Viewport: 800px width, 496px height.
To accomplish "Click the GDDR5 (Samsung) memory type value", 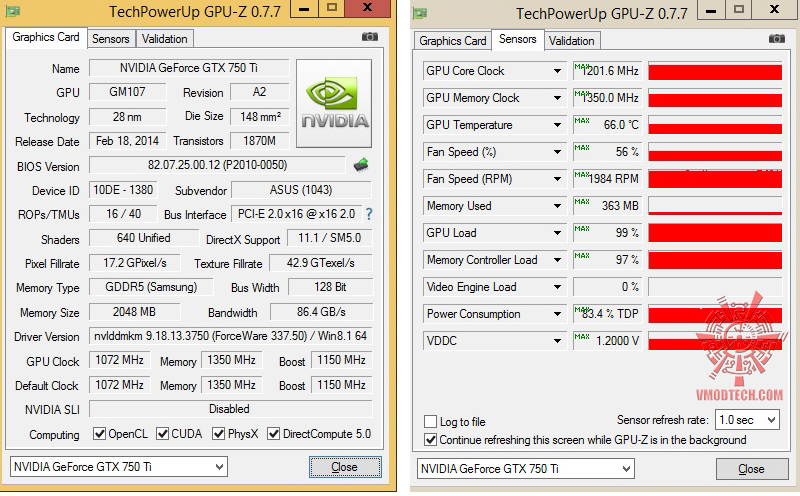I will point(151,287).
